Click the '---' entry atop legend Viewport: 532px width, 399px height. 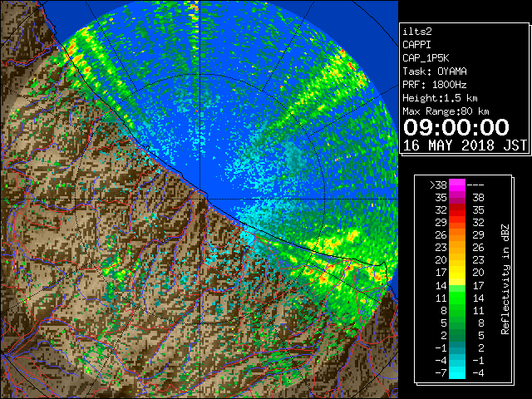(475, 185)
